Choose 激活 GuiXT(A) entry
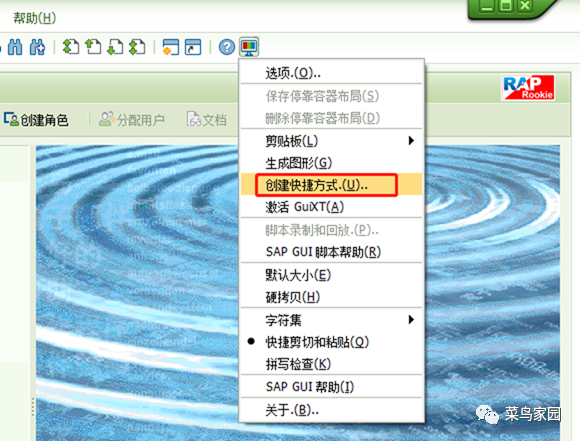The height and width of the screenshot is (441, 580). point(331,206)
